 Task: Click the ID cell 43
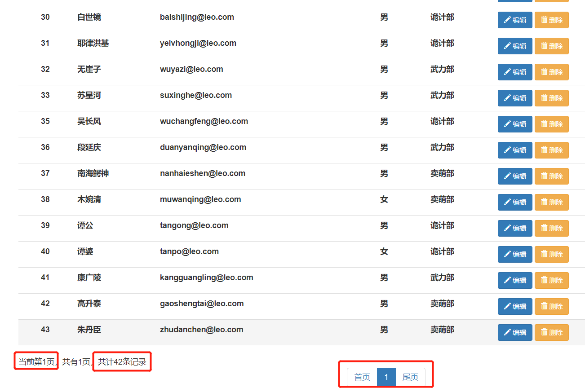[x=45, y=330]
